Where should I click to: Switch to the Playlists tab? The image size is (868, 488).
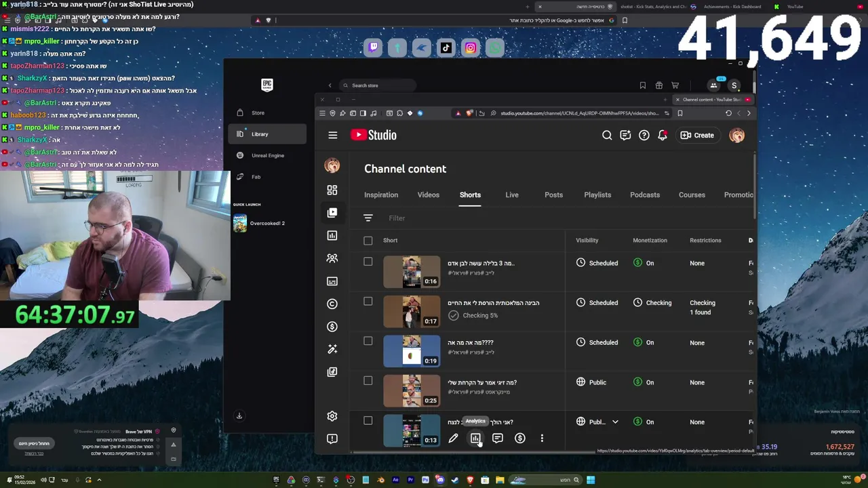(597, 195)
